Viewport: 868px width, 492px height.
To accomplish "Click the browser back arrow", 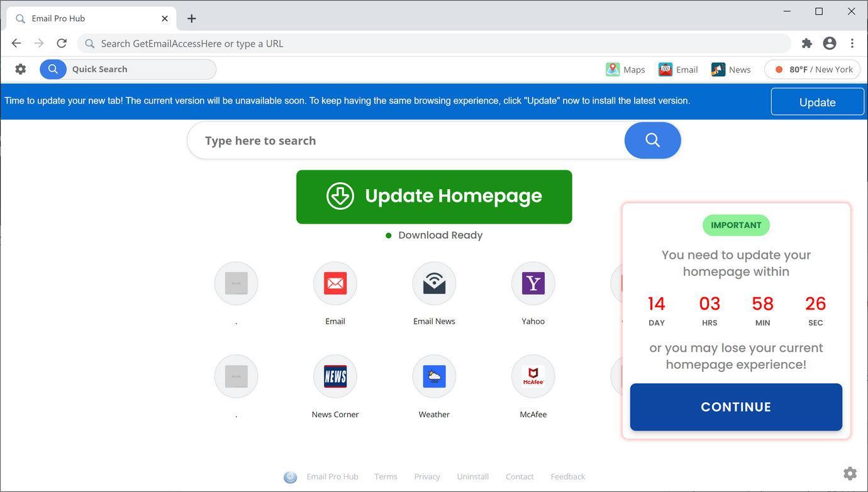I will tap(16, 43).
